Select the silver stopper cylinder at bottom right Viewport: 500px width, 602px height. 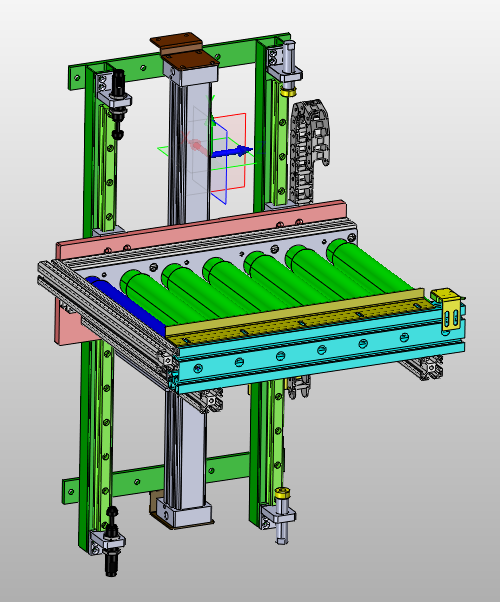[282, 516]
